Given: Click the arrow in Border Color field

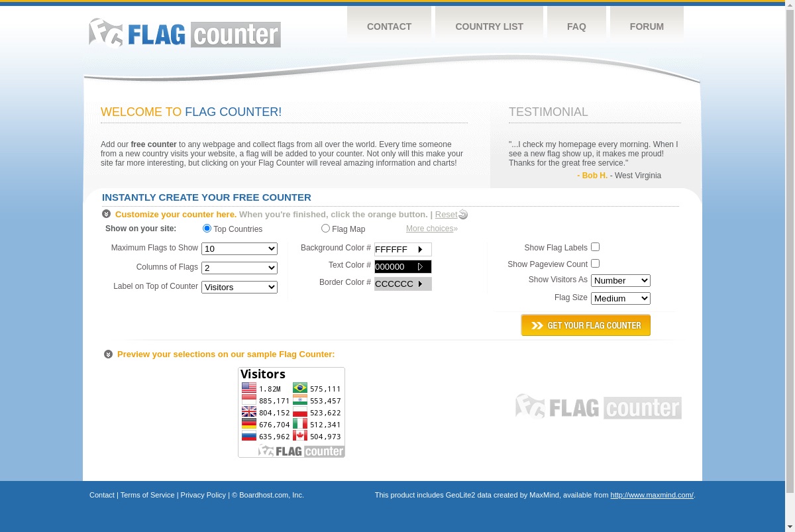Looking at the screenshot, I should pos(420,284).
